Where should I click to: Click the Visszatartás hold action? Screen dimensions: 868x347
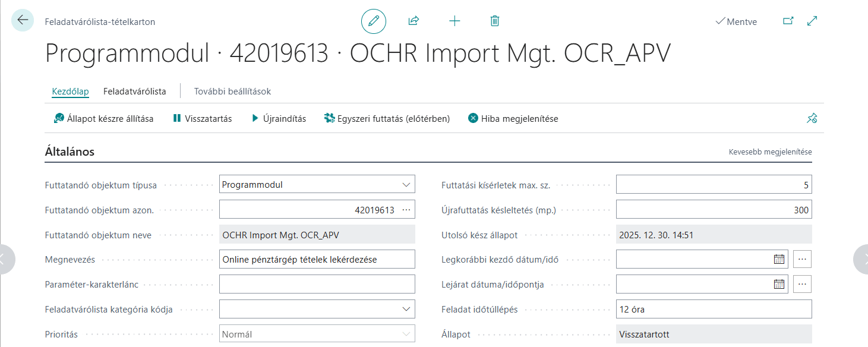pos(202,119)
